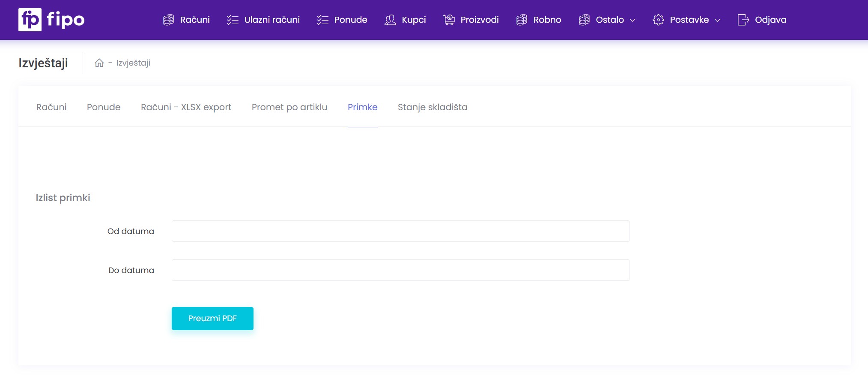Select the Promet po artiklu tab
868x376 pixels.
click(289, 107)
